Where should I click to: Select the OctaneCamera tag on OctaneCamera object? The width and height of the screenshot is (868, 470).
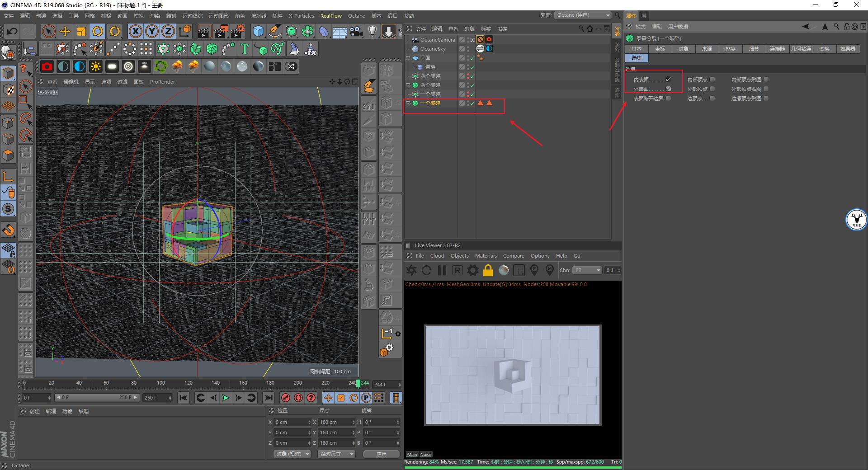coord(490,39)
